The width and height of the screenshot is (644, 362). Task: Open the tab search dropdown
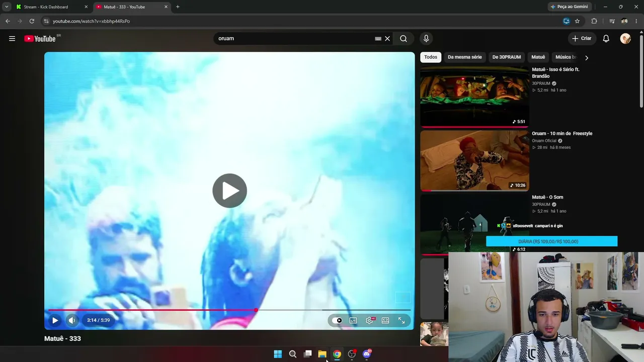[7, 7]
